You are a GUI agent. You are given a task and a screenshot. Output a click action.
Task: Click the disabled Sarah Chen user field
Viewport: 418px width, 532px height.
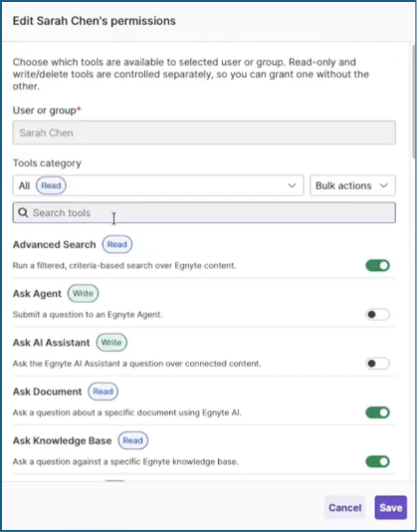pos(204,133)
